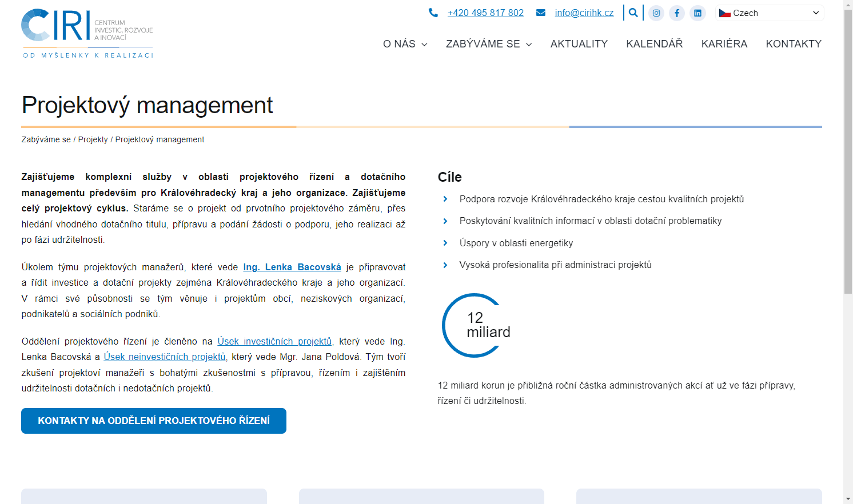Click the 12 miliard circular counter
Image resolution: width=853 pixels, height=504 pixels.
[475, 325]
